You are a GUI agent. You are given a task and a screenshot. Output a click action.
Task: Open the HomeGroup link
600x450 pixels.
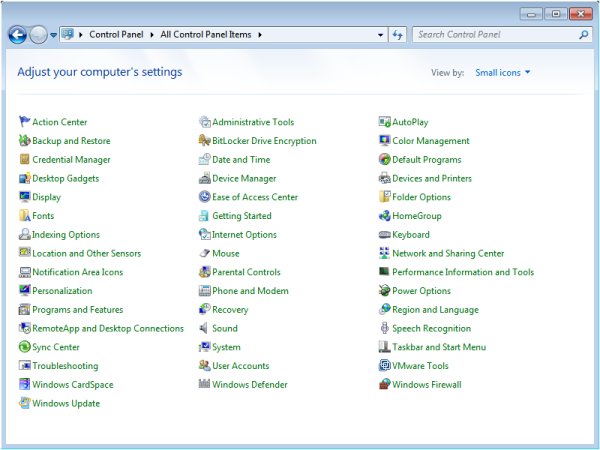[417, 215]
